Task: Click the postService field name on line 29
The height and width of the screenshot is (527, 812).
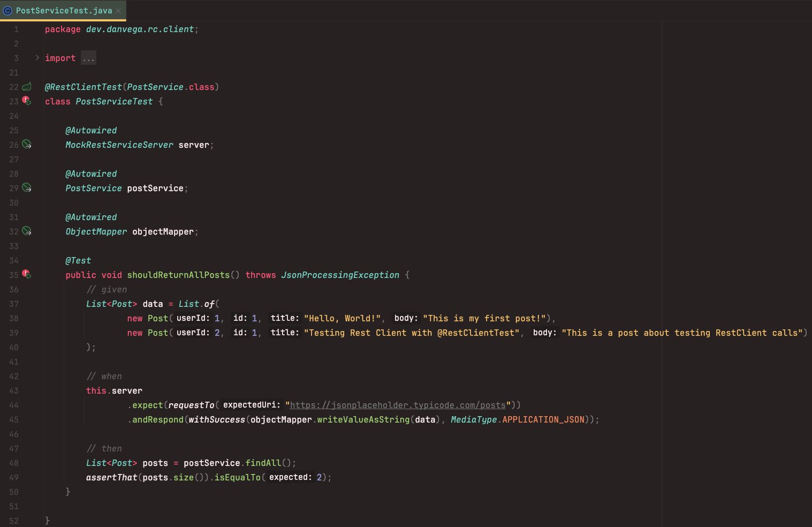Action: 155,188
